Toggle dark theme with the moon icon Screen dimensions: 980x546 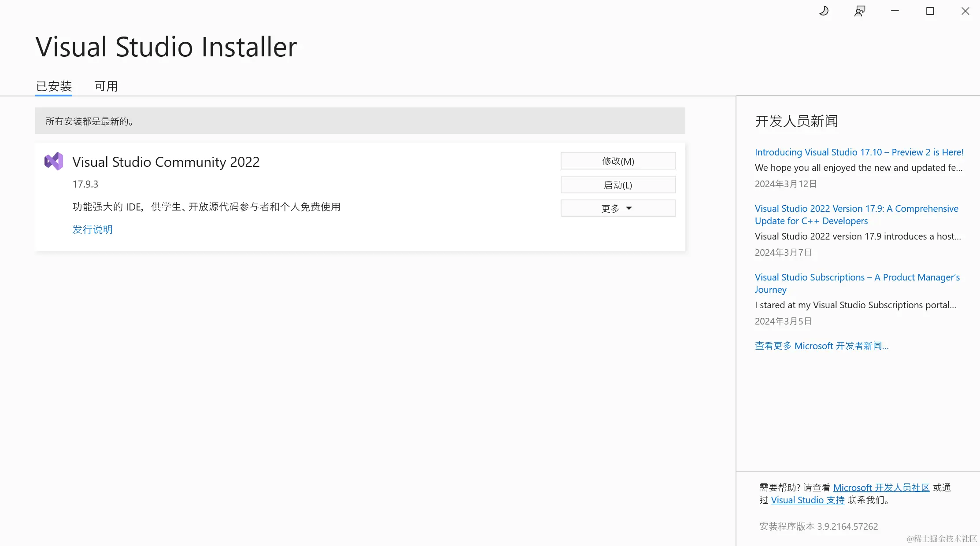coord(824,11)
